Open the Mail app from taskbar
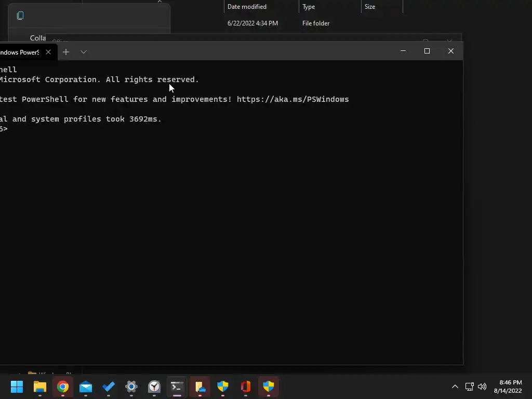The image size is (532, 399). tap(86, 387)
